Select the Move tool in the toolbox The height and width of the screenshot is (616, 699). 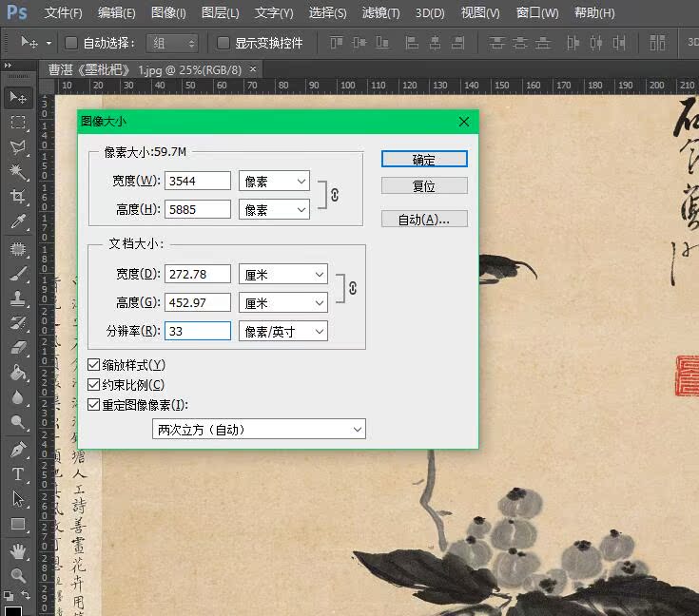coord(18,98)
